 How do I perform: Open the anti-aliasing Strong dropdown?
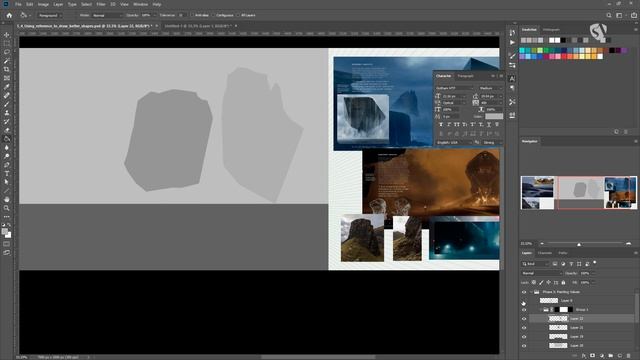(x=493, y=142)
